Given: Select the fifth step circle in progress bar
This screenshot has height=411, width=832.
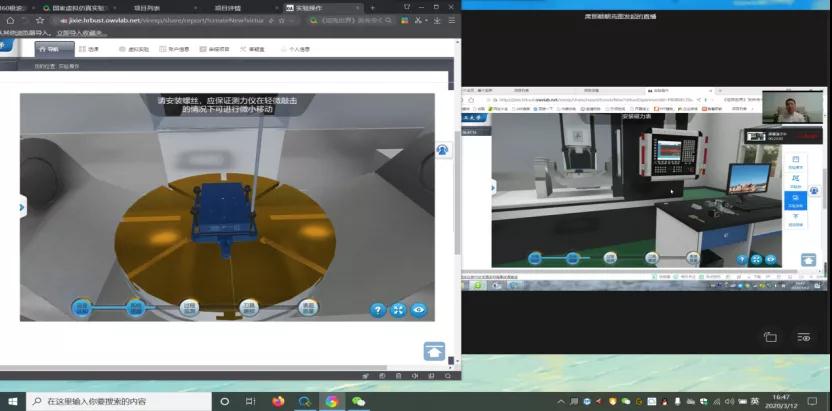Looking at the screenshot, I should (x=310, y=308).
